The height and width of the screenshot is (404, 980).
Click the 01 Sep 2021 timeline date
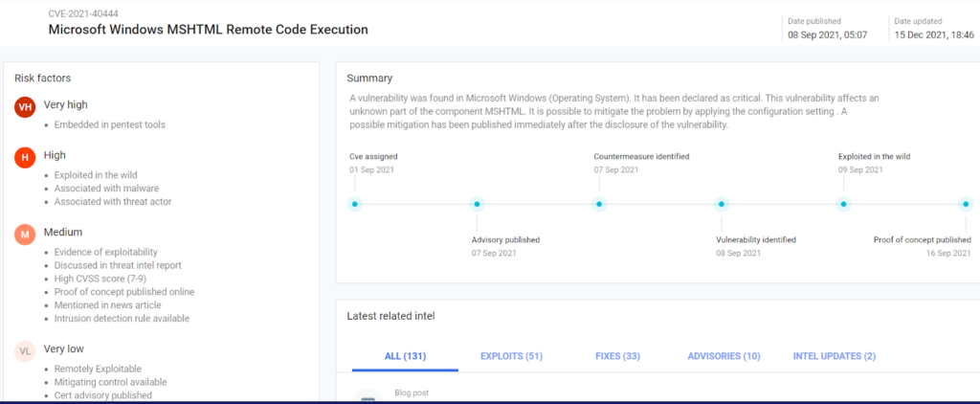[x=372, y=170]
